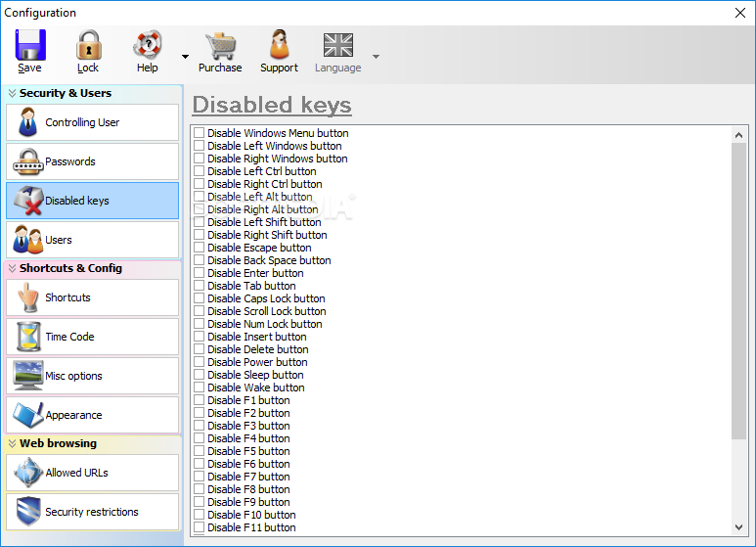Switch to Misc options label

tap(73, 376)
